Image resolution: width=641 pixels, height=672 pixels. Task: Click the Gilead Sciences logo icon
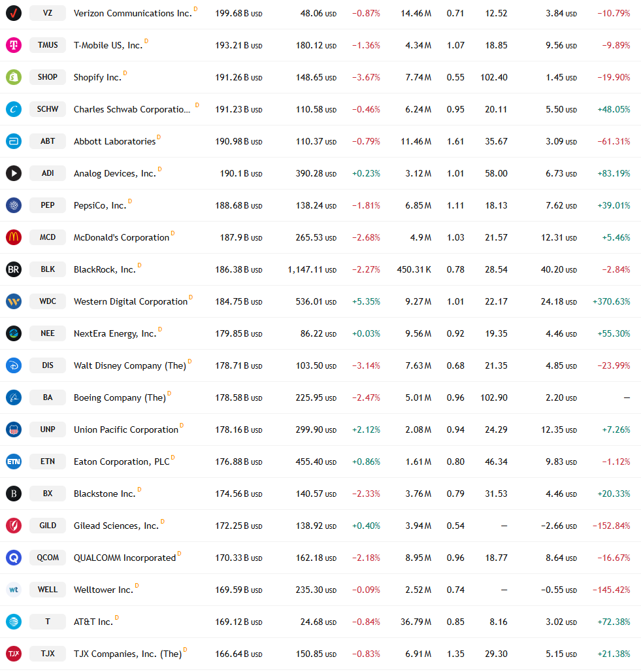(14, 526)
